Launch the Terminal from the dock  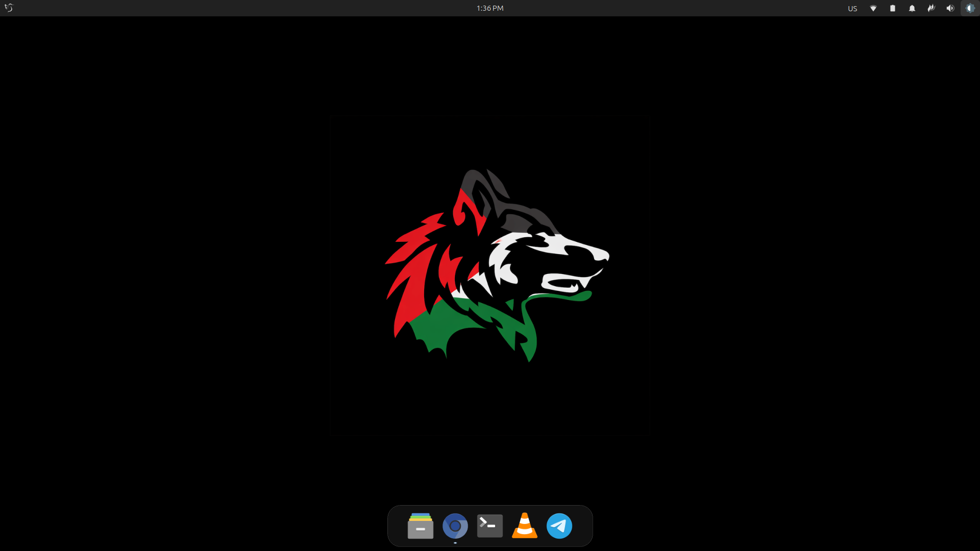pyautogui.click(x=489, y=526)
